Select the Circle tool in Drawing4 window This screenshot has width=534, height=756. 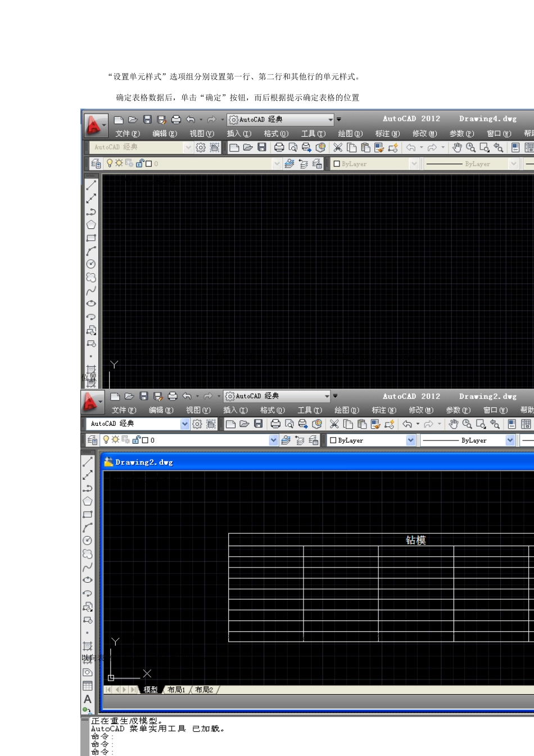[91, 264]
